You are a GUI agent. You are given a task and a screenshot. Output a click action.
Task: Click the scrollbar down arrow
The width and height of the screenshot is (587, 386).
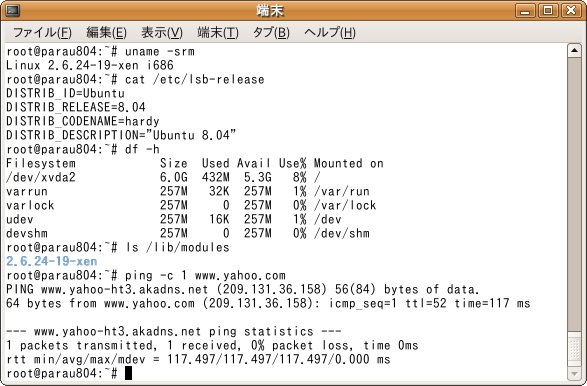574,374
